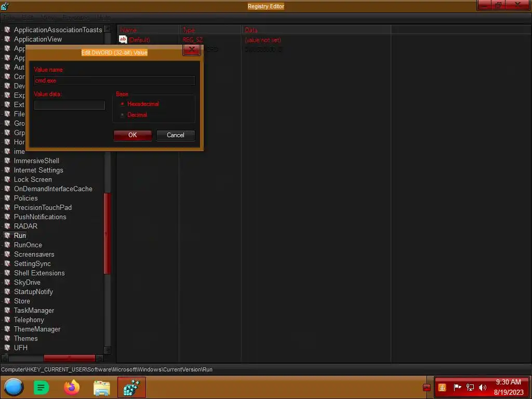Click the empty Value data field
This screenshot has width=532, height=399.
(70, 104)
